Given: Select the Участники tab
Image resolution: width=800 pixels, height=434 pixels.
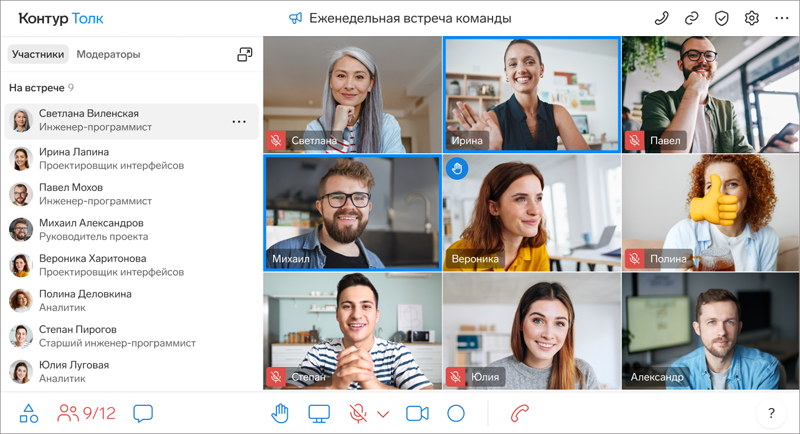Looking at the screenshot, I should click(38, 54).
